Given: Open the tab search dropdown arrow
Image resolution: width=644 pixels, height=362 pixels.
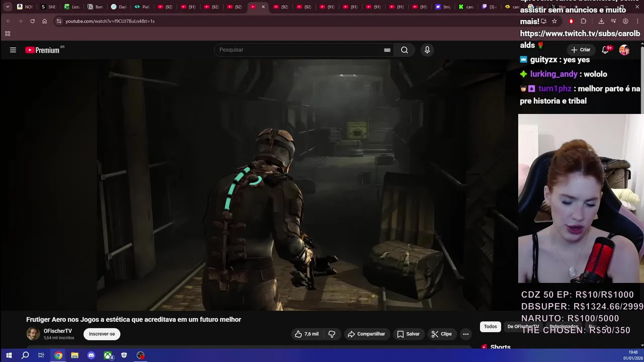Looking at the screenshot, I should (x=8, y=7).
